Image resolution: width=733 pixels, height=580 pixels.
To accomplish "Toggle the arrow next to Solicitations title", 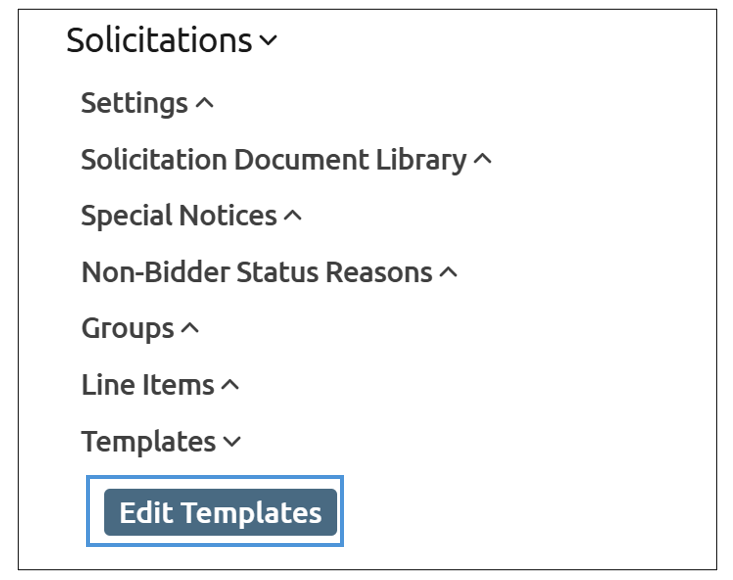I will 267,42.
